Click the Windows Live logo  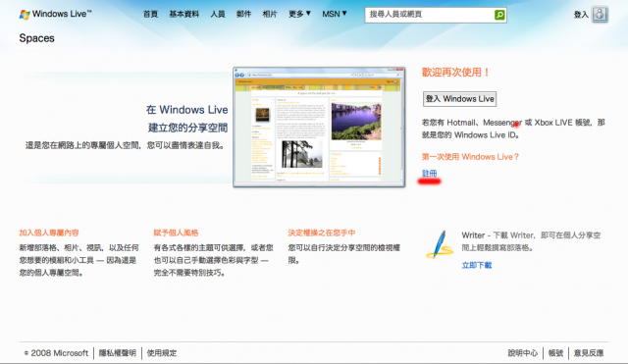tap(55, 14)
